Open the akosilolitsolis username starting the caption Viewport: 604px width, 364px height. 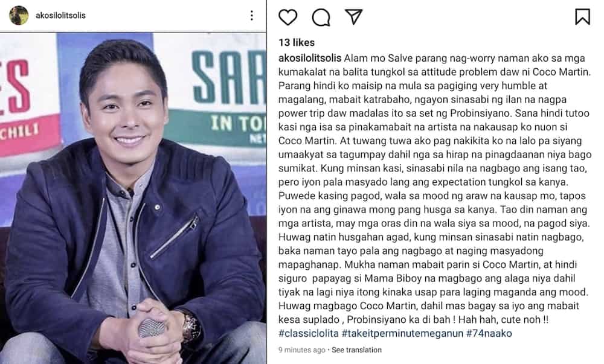(x=310, y=58)
